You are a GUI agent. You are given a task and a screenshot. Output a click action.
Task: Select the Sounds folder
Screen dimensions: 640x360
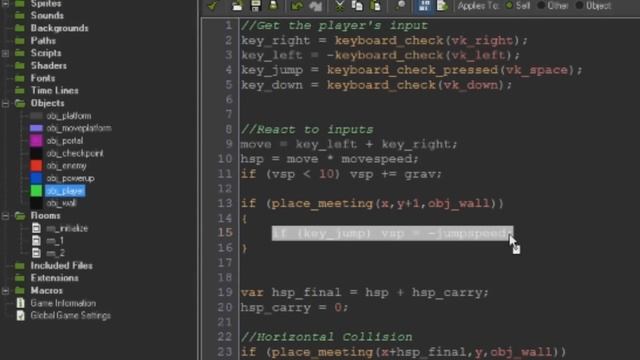click(x=47, y=16)
